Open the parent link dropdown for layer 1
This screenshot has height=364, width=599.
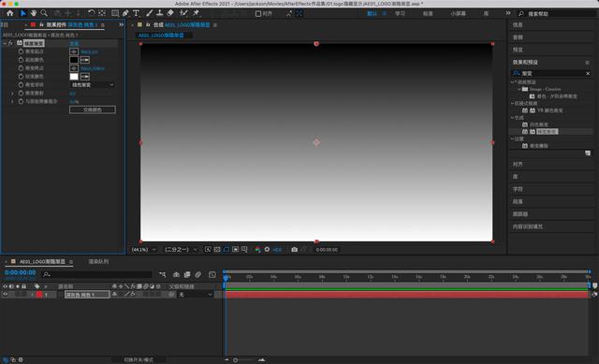point(196,295)
